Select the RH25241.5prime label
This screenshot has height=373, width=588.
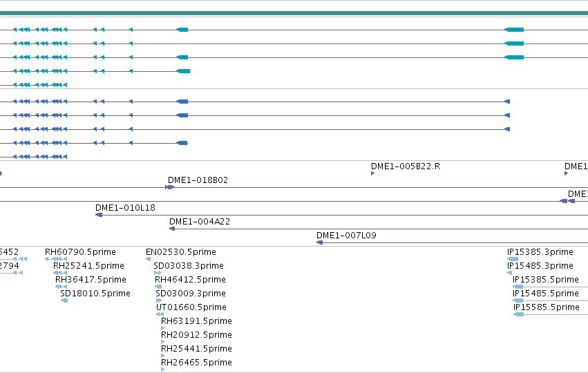(x=88, y=266)
